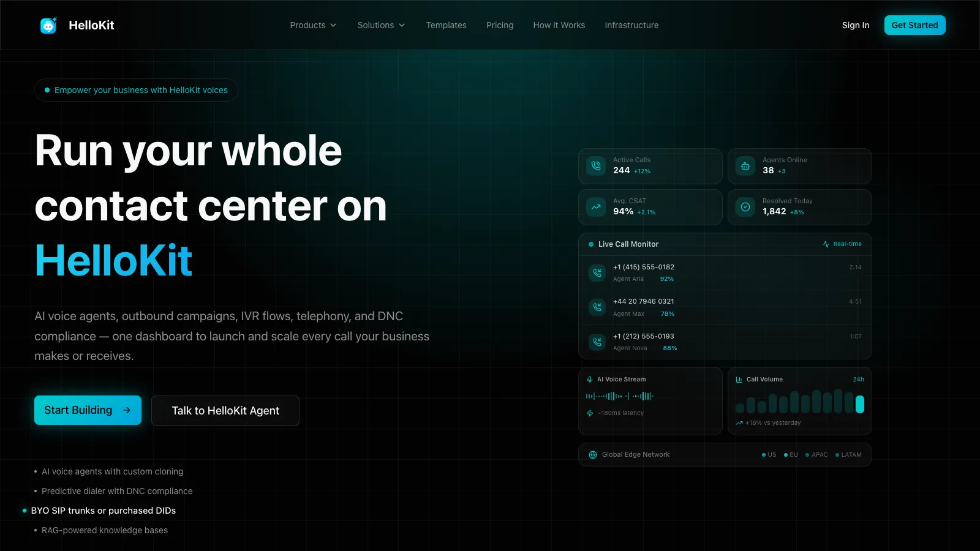This screenshot has width=980, height=551.
Task: Go to the Pricing page
Action: click(500, 25)
